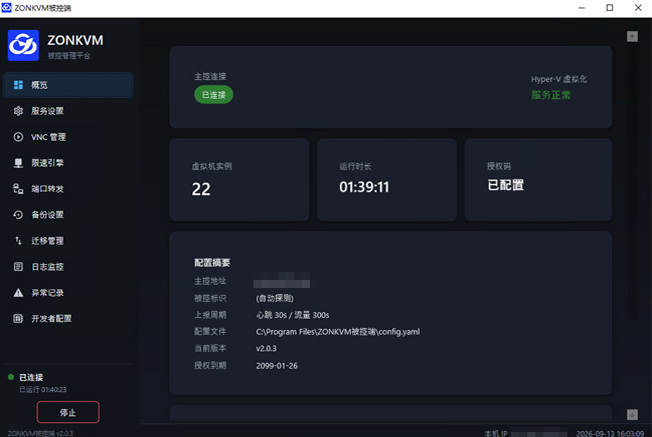Click the (自动探测) value
652x437 pixels.
[275, 298]
